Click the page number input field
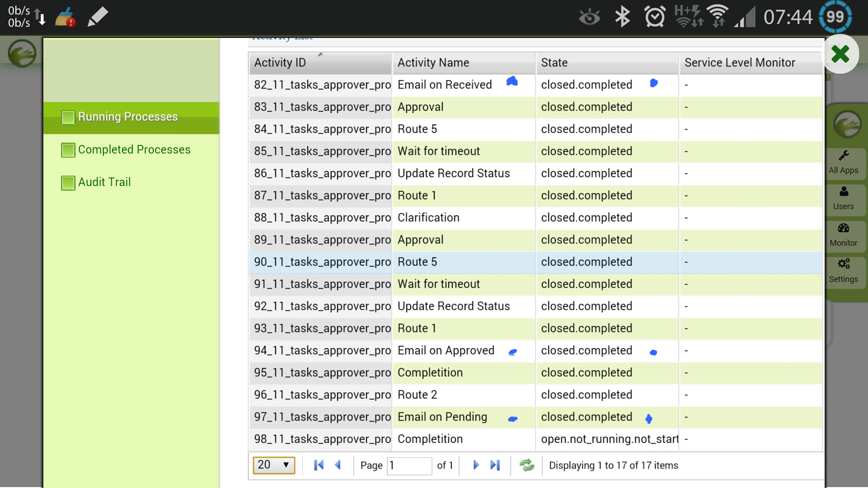The width and height of the screenshot is (868, 488). 409,465
